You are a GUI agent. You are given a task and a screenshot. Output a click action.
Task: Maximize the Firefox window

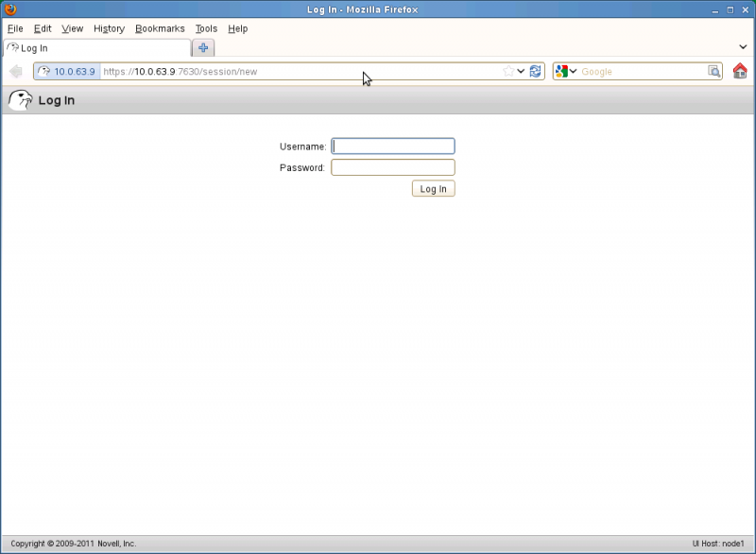tap(730, 9)
